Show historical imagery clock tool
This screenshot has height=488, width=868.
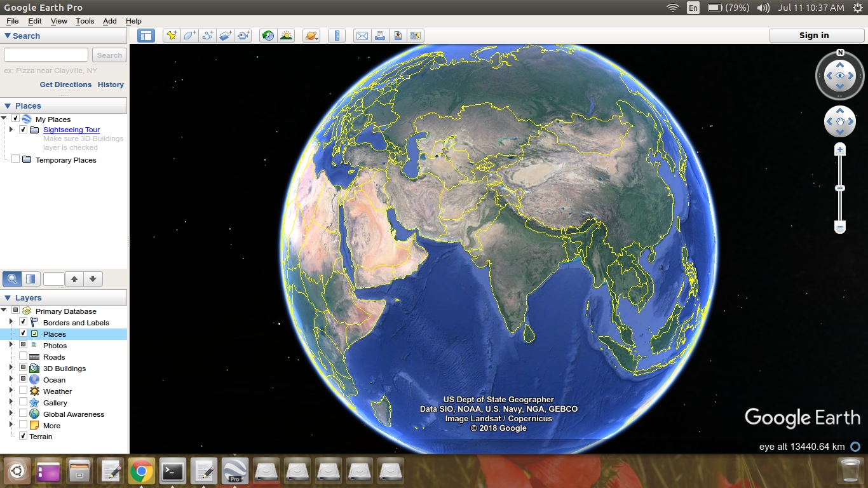[x=268, y=36]
